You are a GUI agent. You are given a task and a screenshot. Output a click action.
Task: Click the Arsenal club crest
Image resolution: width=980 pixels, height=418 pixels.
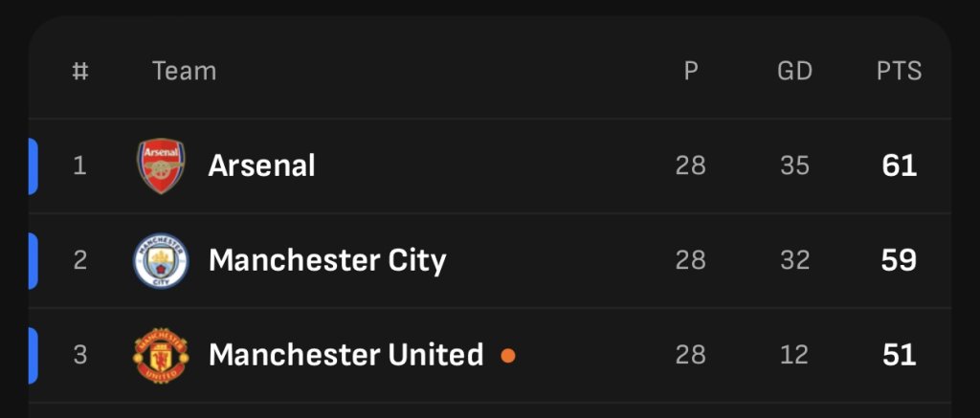[x=161, y=166]
